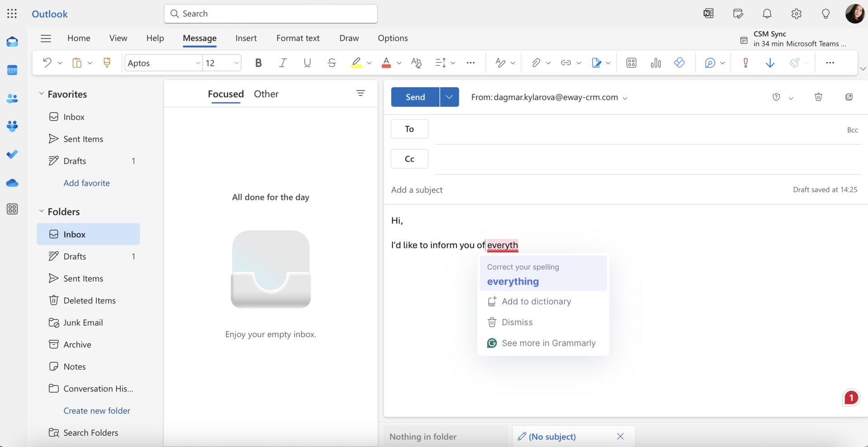Collapse the Folders section
Image resolution: width=868 pixels, height=447 pixels.
pyautogui.click(x=41, y=211)
